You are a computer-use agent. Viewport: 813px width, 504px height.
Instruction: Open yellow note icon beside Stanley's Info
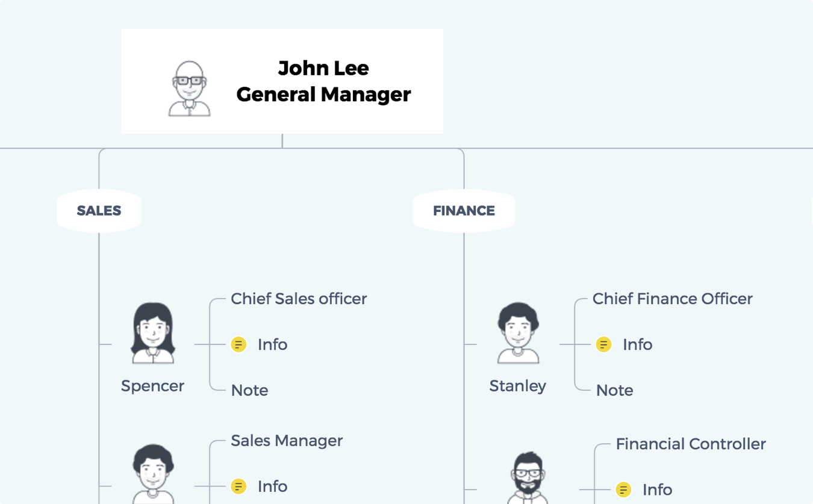click(x=603, y=344)
